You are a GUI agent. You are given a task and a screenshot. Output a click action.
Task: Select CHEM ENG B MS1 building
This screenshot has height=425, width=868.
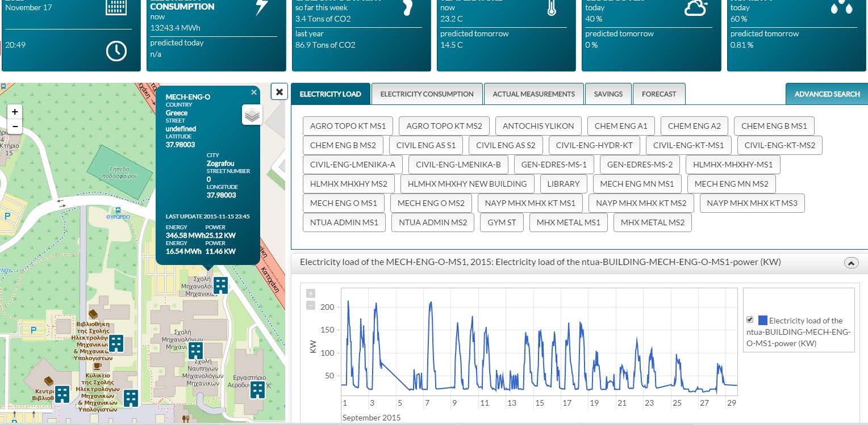point(774,126)
